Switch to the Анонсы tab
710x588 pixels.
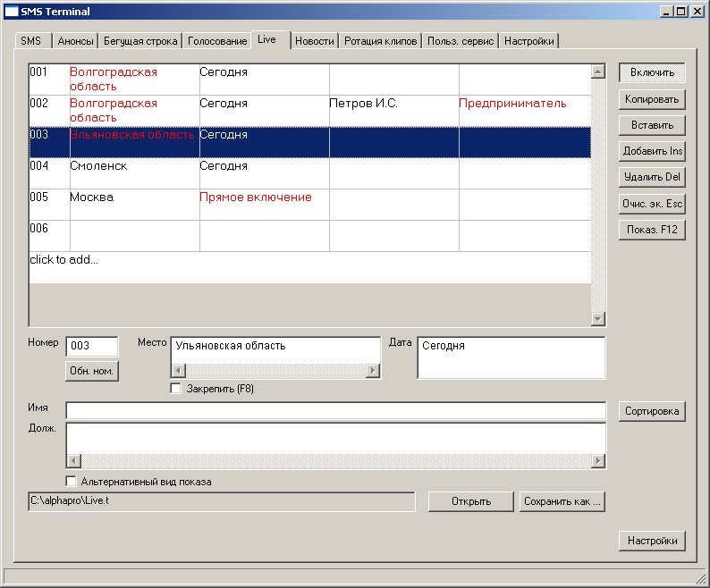pyautogui.click(x=75, y=41)
